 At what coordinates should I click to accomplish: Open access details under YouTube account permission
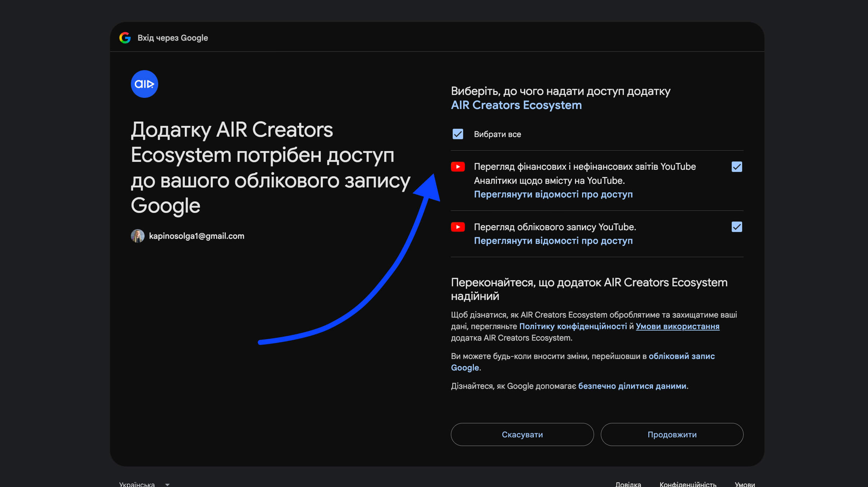tap(553, 241)
